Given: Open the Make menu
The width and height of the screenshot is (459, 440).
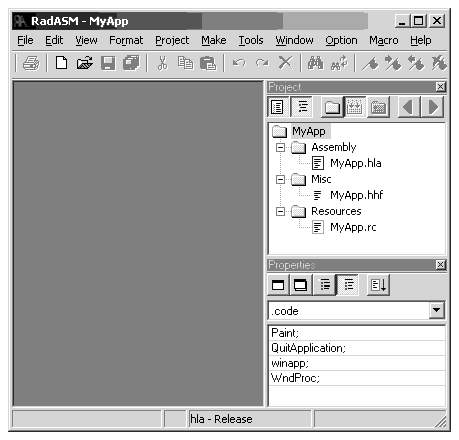Looking at the screenshot, I should tap(214, 40).
